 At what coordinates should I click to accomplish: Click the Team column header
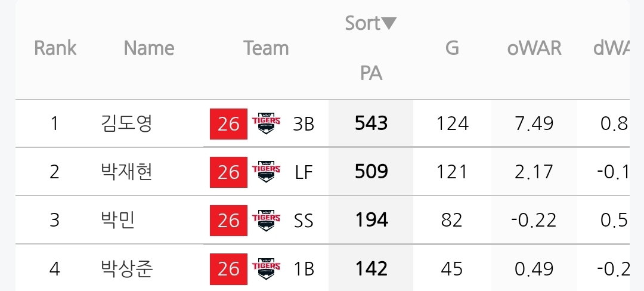(266, 48)
